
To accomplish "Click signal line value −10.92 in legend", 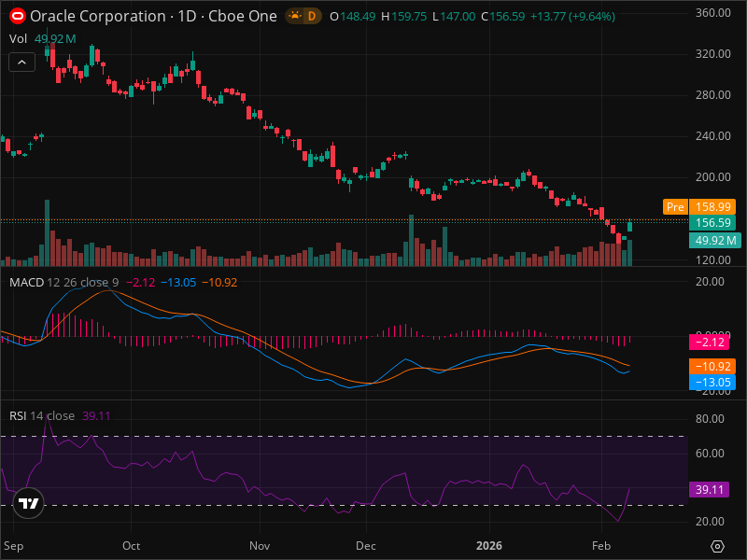I will coord(219,283).
